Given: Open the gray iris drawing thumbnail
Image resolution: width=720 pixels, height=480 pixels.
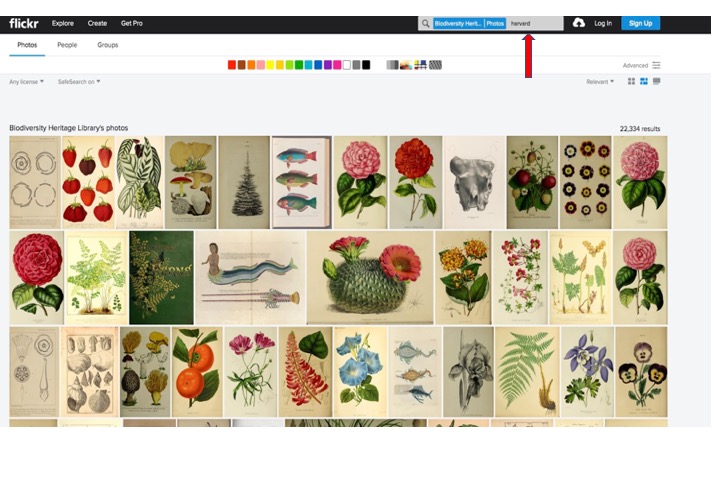Looking at the screenshot, I should pyautogui.click(x=468, y=372).
